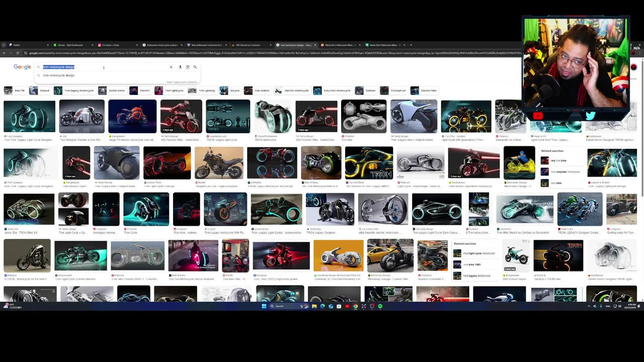Open the wireframe Tron bike creation thumbnail
The width and height of the screenshot is (644, 362).
pyautogui.click(x=137, y=255)
